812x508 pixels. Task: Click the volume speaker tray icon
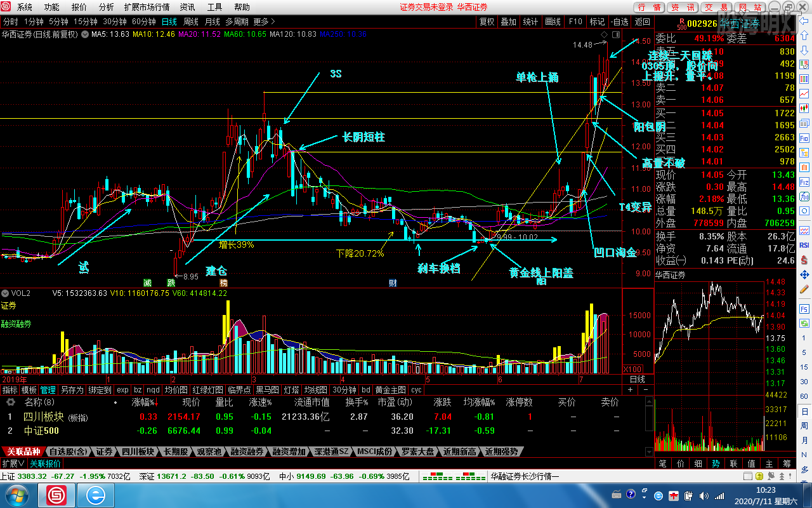coord(703,495)
